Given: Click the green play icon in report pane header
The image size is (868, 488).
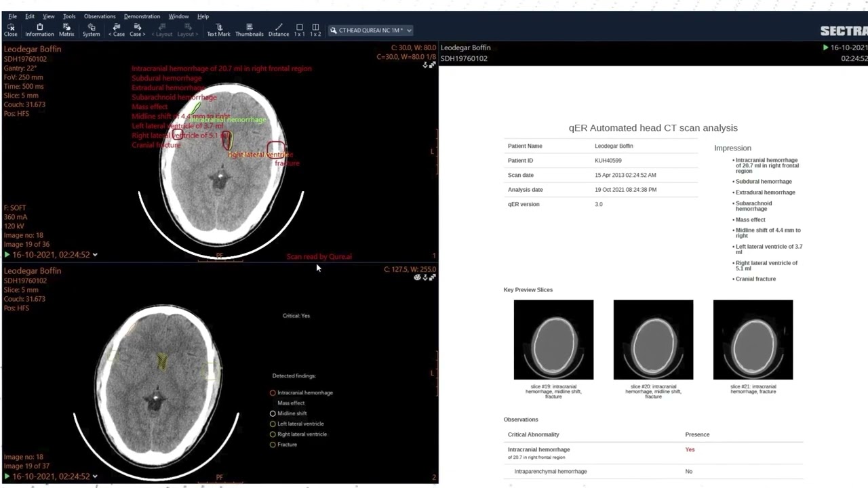Looking at the screenshot, I should click(x=825, y=47).
